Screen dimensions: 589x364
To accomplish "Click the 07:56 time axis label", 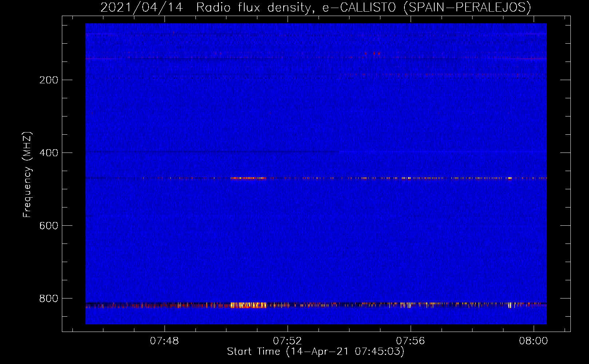I will [x=411, y=341].
